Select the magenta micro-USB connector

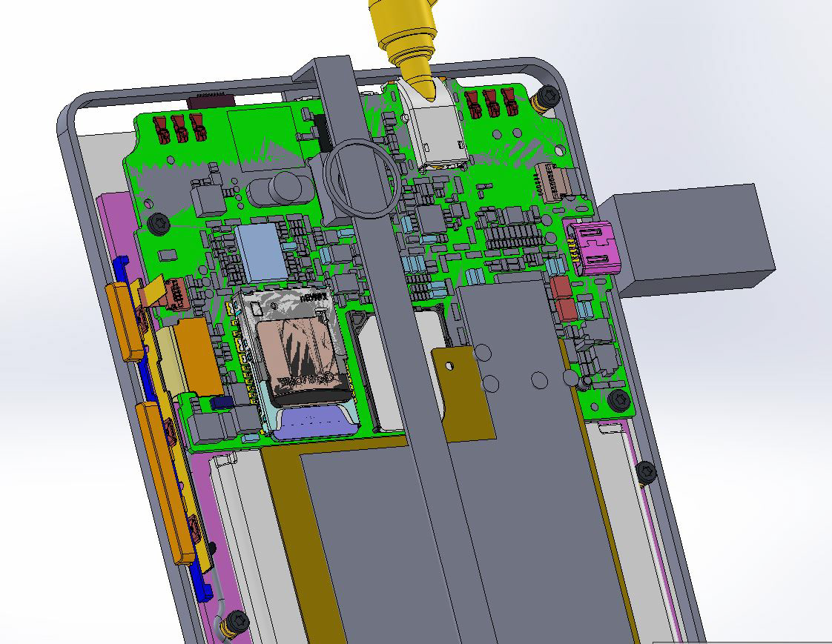593,248
